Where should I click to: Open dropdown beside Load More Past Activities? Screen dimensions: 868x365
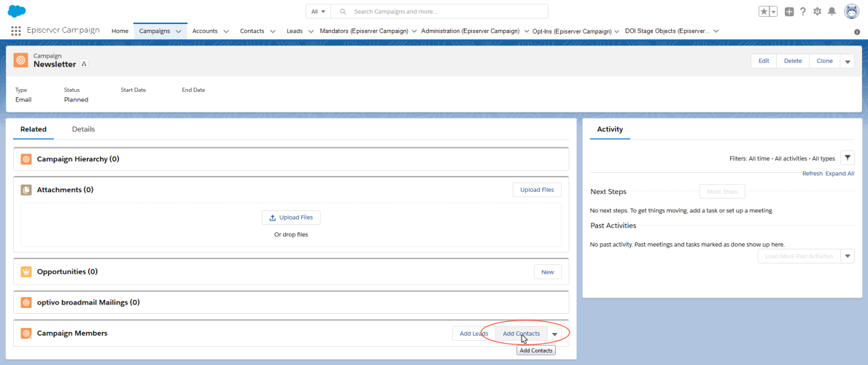pos(848,256)
